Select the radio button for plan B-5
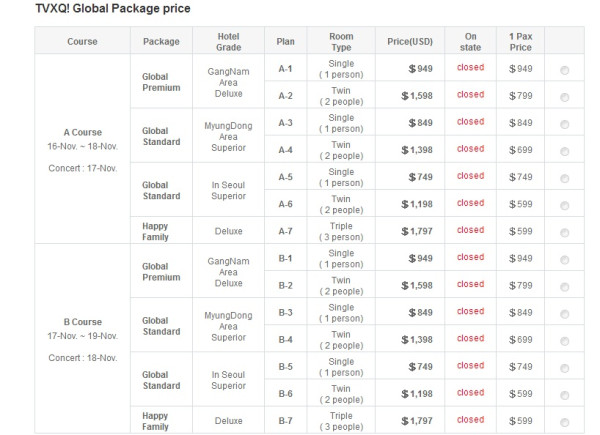The width and height of the screenshot is (600, 435). (x=564, y=368)
